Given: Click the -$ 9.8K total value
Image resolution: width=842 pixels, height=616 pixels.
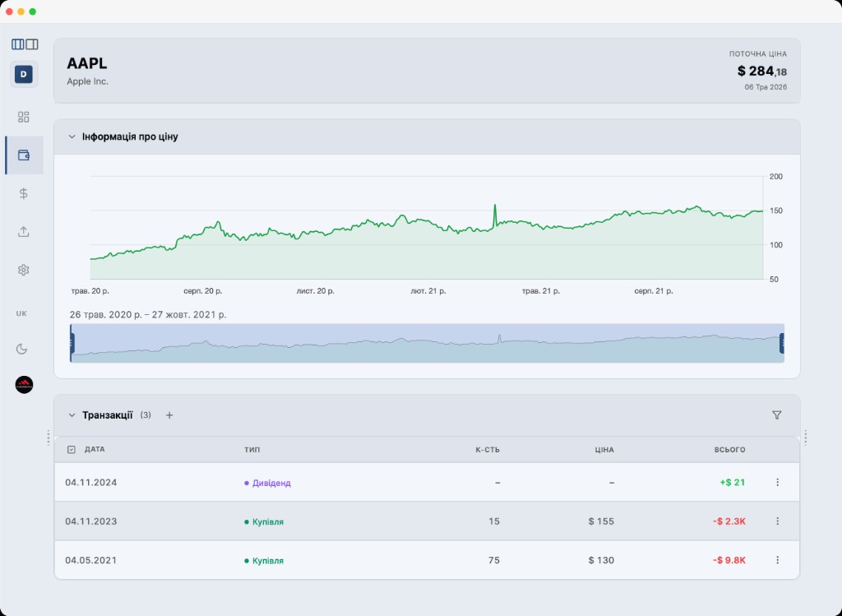Looking at the screenshot, I should pyautogui.click(x=729, y=560).
